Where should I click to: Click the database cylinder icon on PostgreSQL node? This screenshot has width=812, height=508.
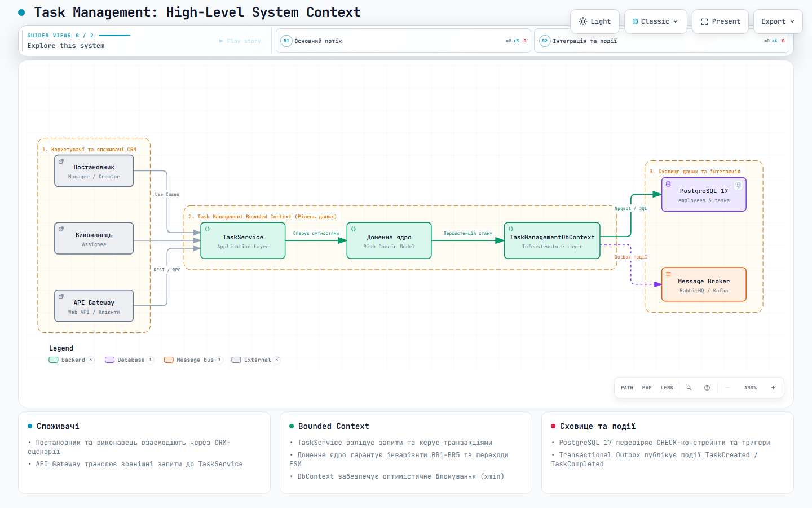668,184
